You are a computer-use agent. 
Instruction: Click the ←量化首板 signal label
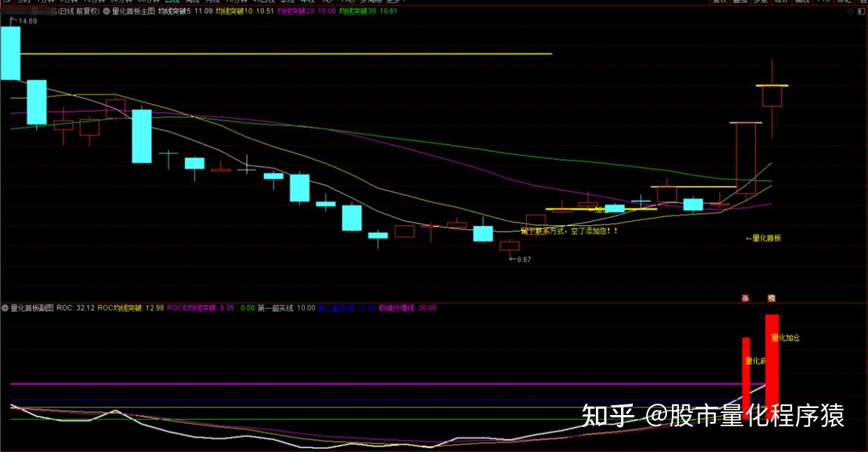[763, 239]
